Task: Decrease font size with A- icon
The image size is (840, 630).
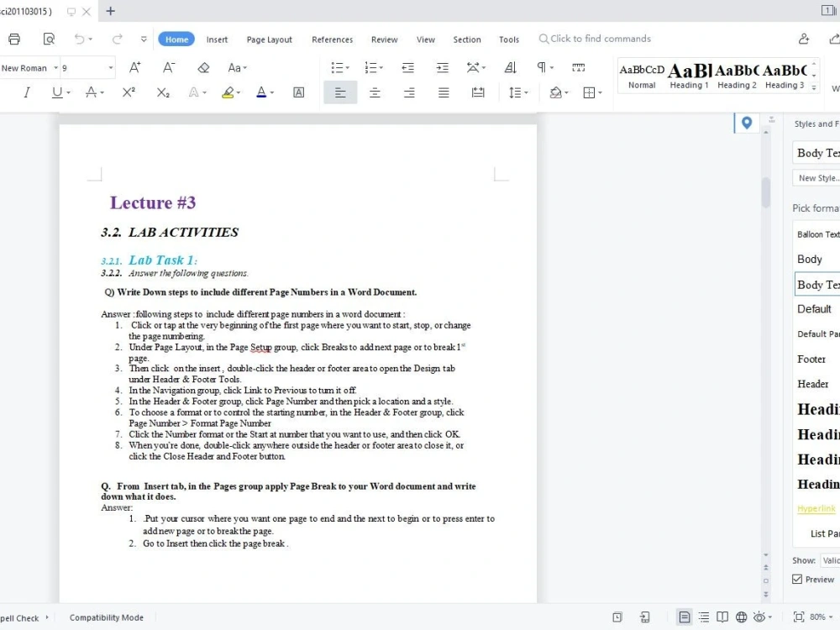Action: (169, 67)
